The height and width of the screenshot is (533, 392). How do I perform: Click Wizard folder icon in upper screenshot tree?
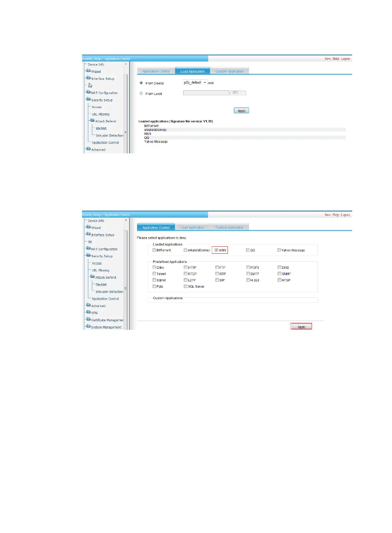(88, 71)
